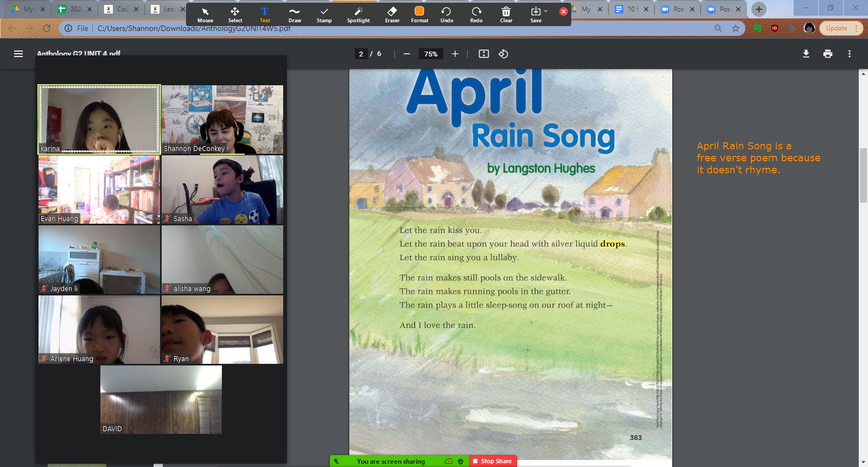Open the Stamp annotation tool
The width and height of the screenshot is (868, 467).
(x=324, y=15)
